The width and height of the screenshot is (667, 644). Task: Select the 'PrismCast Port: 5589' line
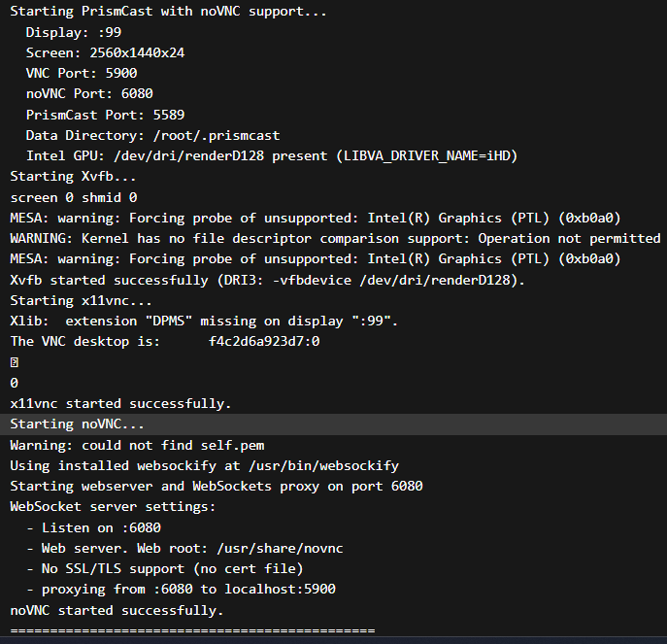point(105,115)
